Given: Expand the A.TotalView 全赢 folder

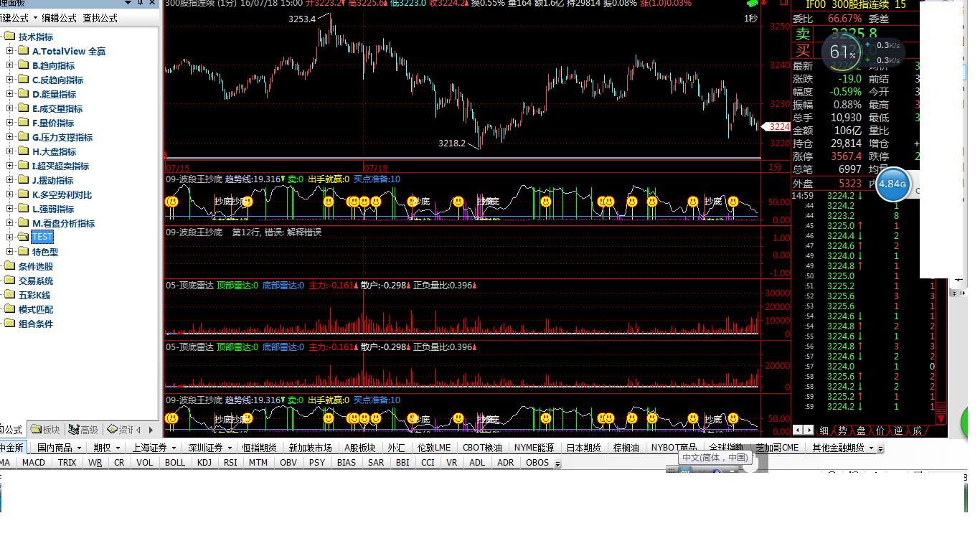Looking at the screenshot, I should [10, 51].
